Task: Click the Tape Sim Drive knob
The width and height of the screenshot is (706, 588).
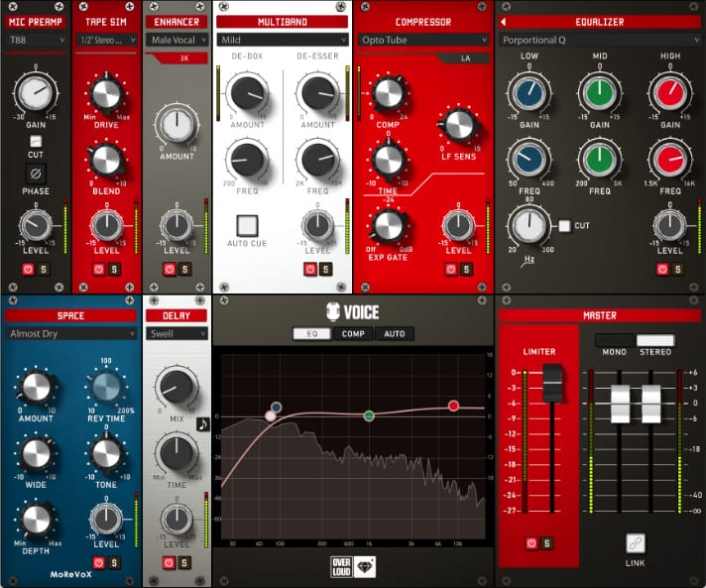Action: pyautogui.click(x=106, y=93)
